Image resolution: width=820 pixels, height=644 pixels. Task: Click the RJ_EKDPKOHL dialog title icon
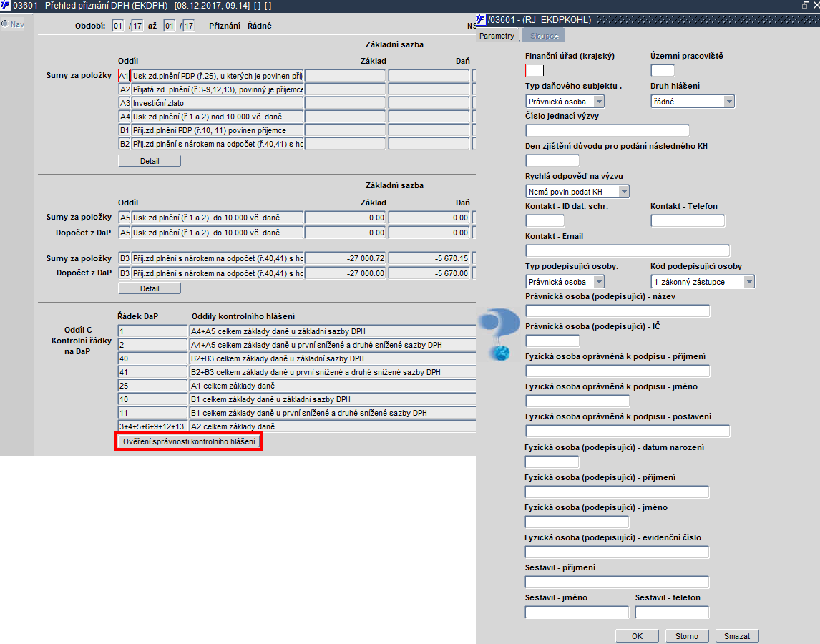481,20
